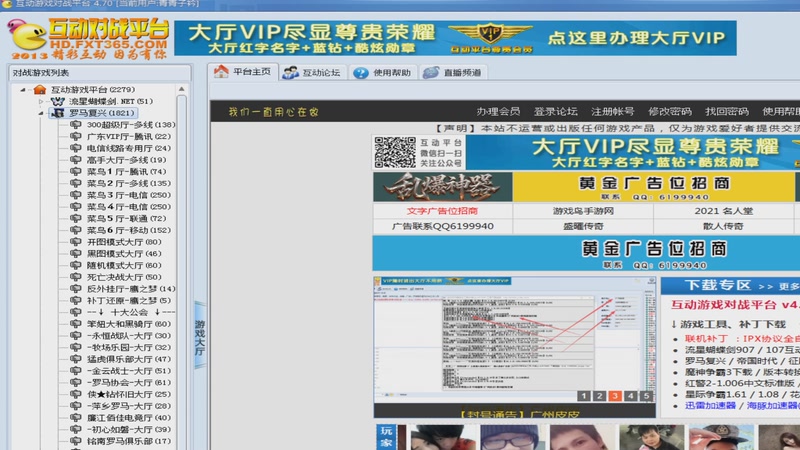The image size is (800, 450).
Task: Open the 游戏鸟手游网 link
Action: [x=583, y=211]
